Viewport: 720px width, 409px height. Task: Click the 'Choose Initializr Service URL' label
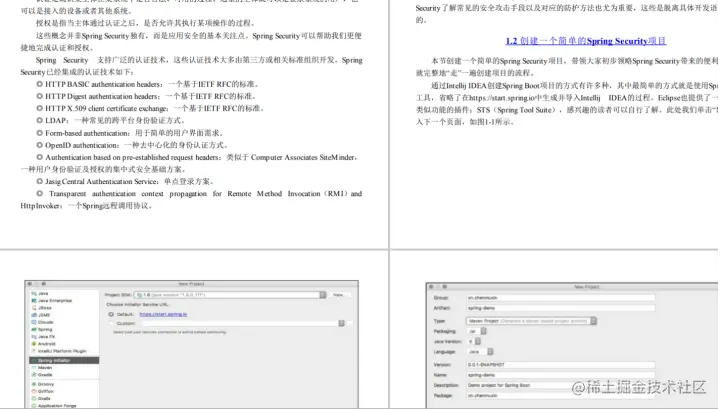pos(138,304)
